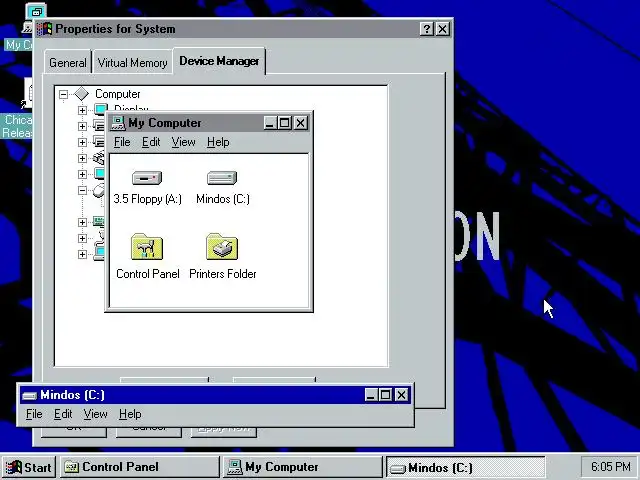Close the My Computer window
640x480 pixels.
coord(300,123)
